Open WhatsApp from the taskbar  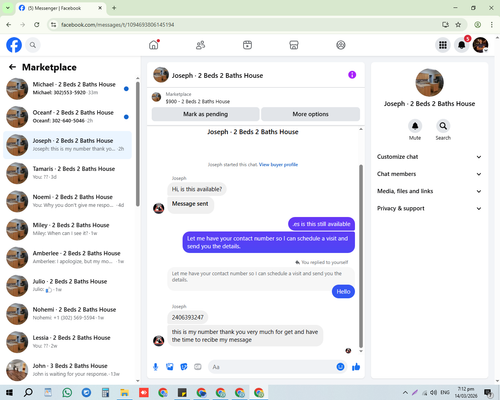67,392
